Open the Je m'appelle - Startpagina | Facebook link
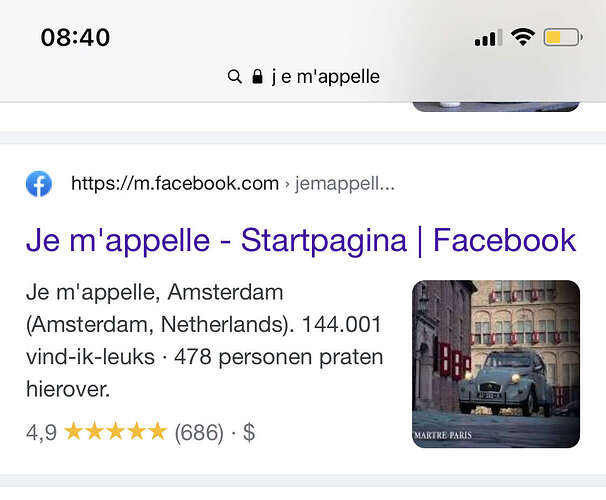 click(301, 240)
